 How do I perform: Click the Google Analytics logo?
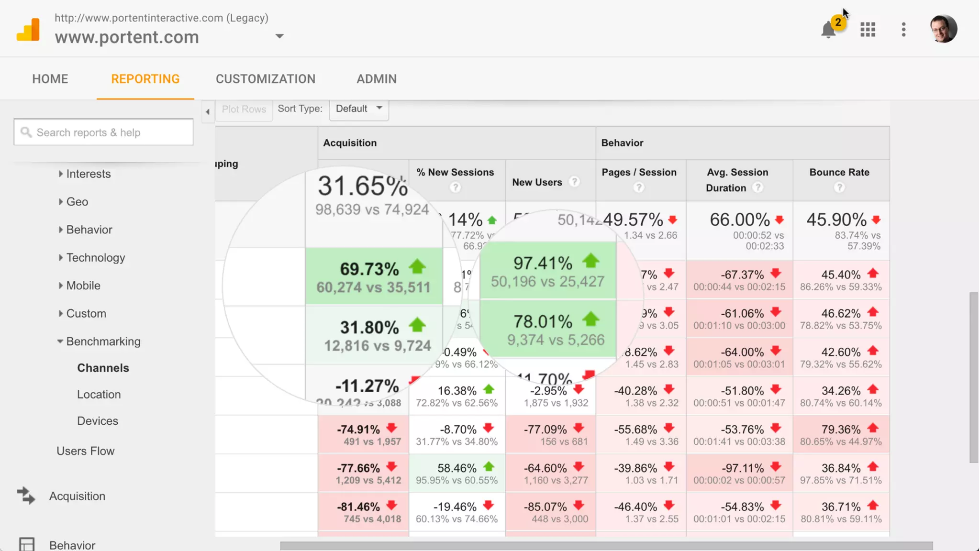pyautogui.click(x=28, y=30)
